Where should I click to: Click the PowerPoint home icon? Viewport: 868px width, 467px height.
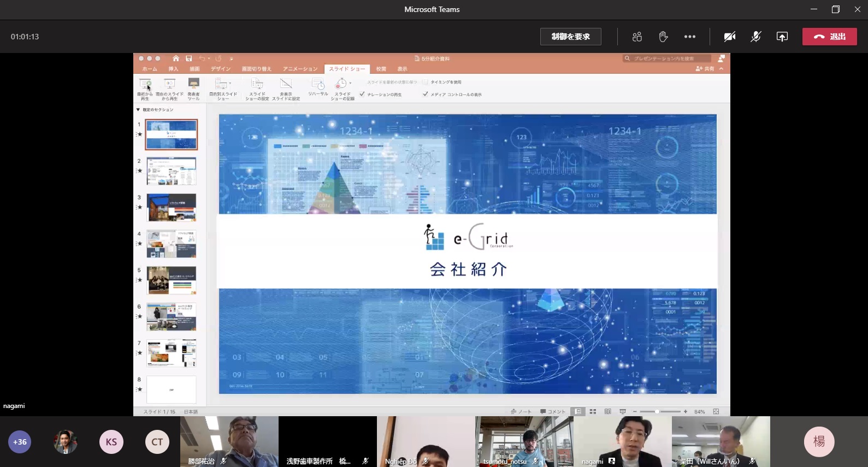click(x=175, y=58)
